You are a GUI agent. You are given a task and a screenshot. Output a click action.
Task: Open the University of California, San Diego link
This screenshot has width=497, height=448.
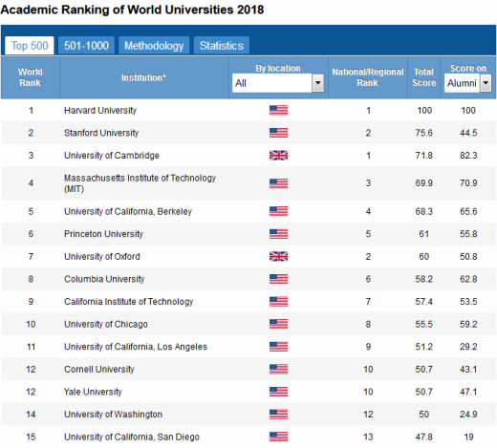[132, 437]
